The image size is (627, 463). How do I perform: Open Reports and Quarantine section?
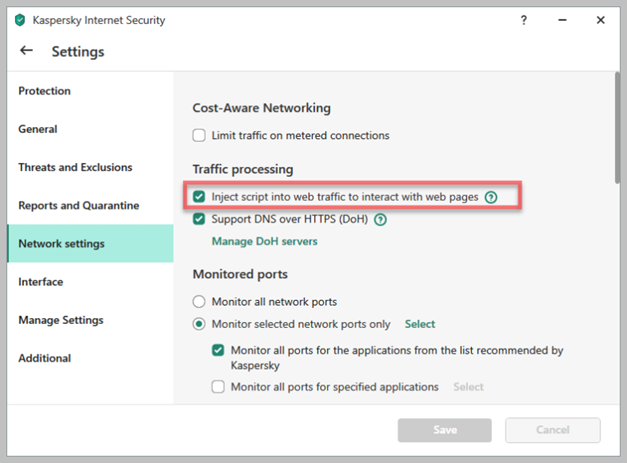pyautogui.click(x=80, y=205)
